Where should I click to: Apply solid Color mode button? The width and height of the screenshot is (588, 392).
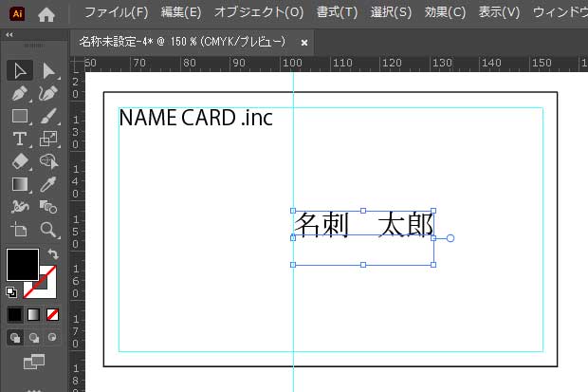pyautogui.click(x=15, y=315)
